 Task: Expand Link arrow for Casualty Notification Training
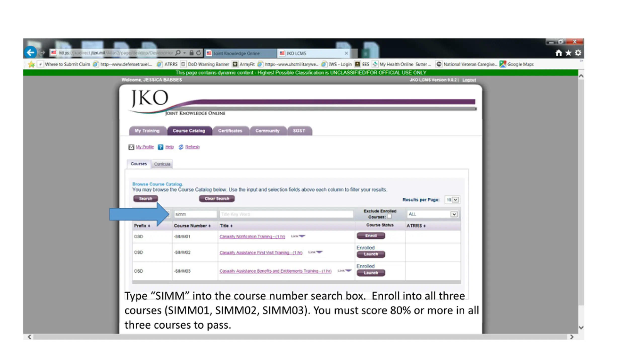(x=302, y=236)
